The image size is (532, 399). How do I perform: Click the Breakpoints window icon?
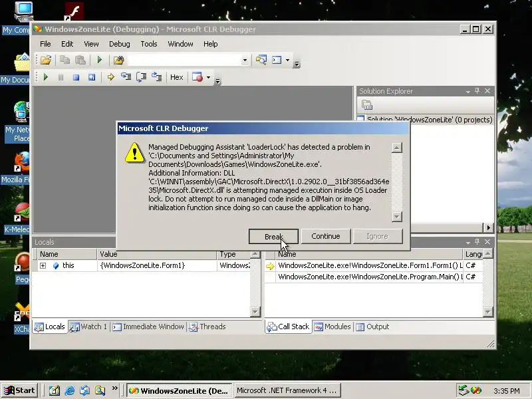point(198,77)
